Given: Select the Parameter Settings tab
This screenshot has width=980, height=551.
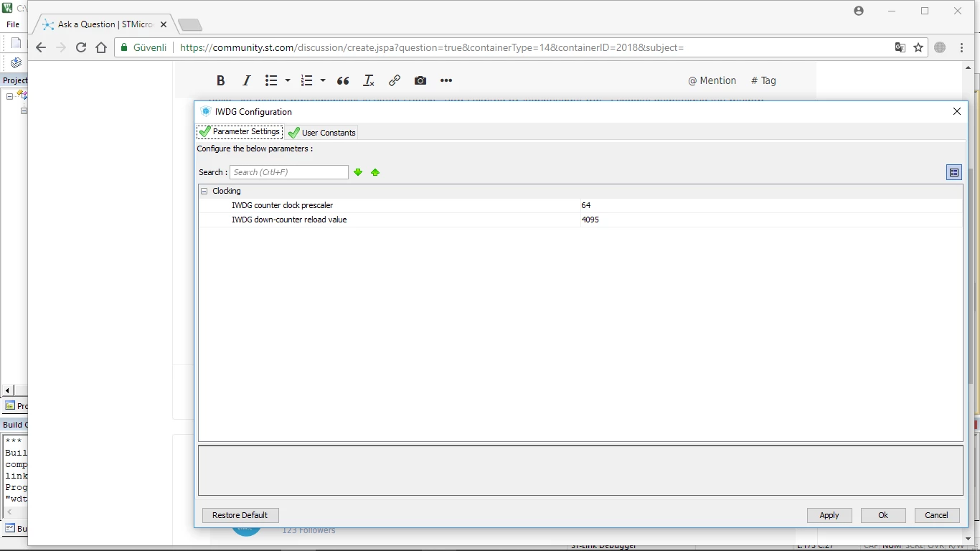Looking at the screenshot, I should (x=240, y=132).
